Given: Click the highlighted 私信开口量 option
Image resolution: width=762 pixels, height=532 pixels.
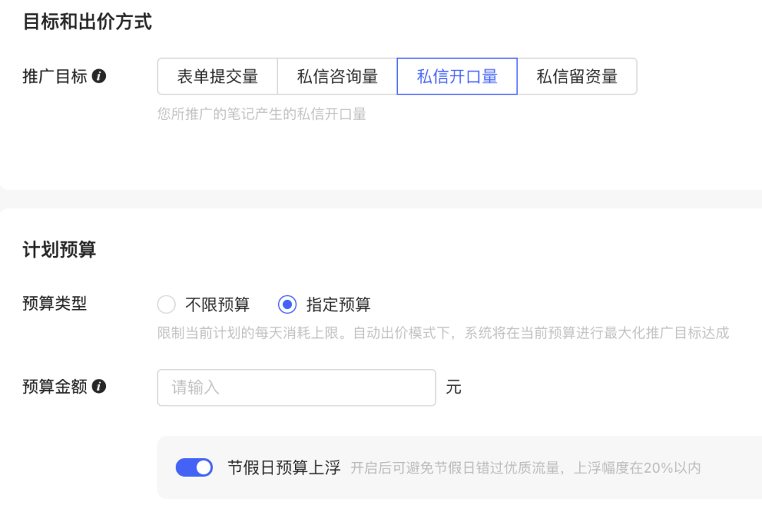Looking at the screenshot, I should pos(457,76).
